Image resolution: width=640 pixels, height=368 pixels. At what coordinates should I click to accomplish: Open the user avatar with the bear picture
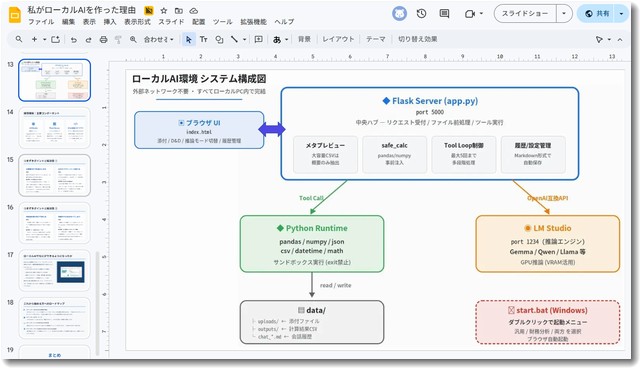pos(399,13)
